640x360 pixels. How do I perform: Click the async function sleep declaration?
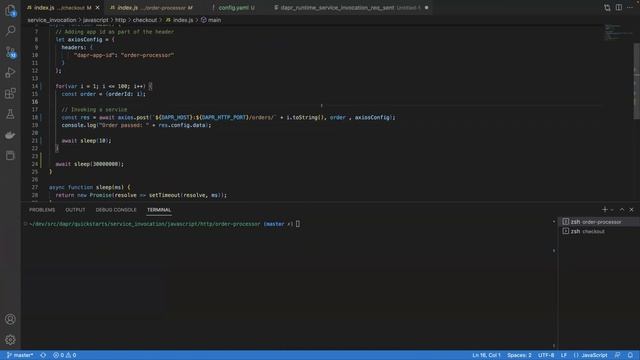89,187
